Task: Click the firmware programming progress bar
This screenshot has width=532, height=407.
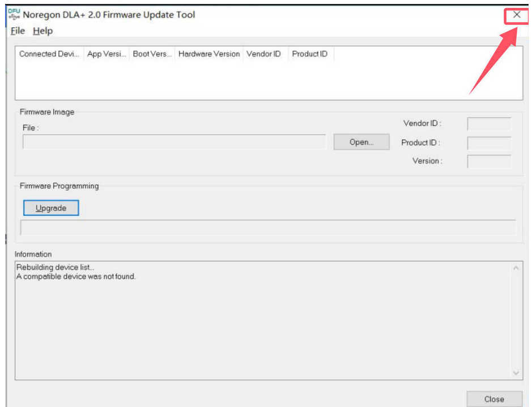Action: point(268,228)
